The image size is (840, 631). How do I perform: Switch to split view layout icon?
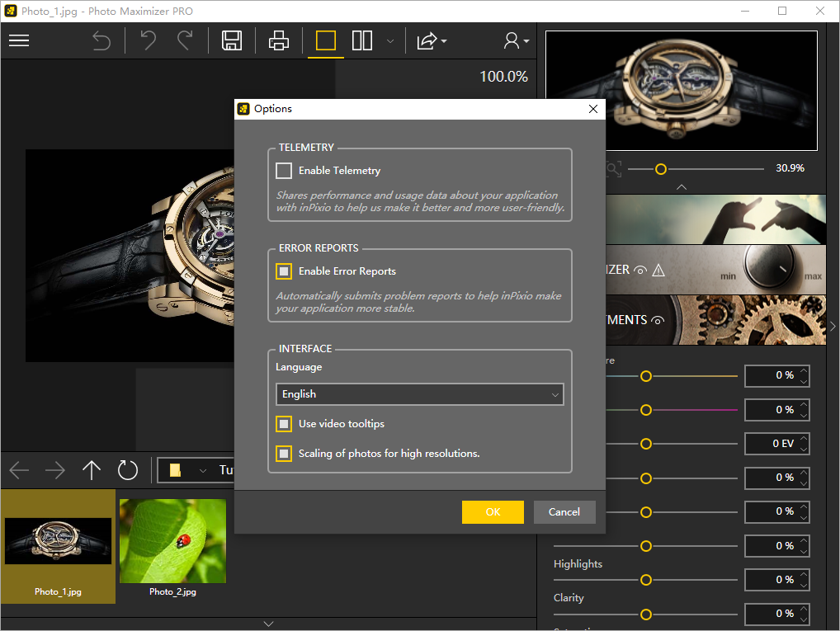coord(362,40)
